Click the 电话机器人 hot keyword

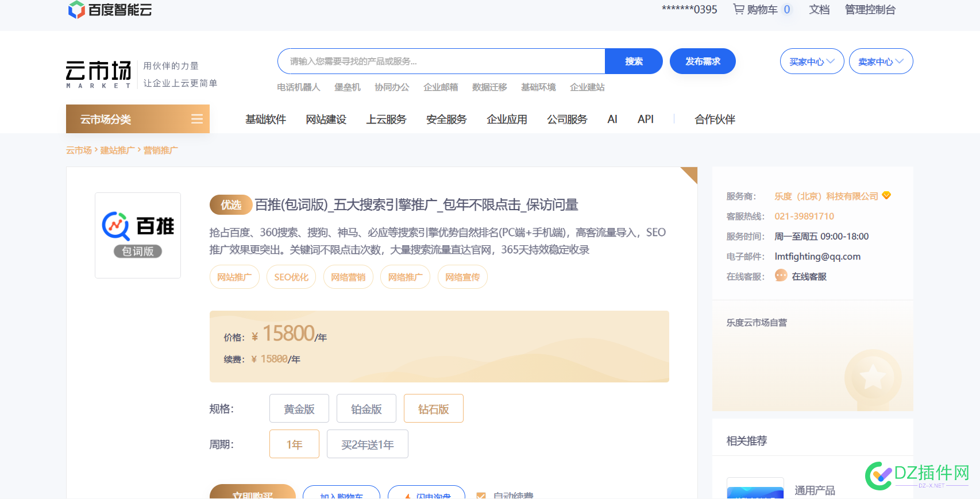[x=299, y=87]
